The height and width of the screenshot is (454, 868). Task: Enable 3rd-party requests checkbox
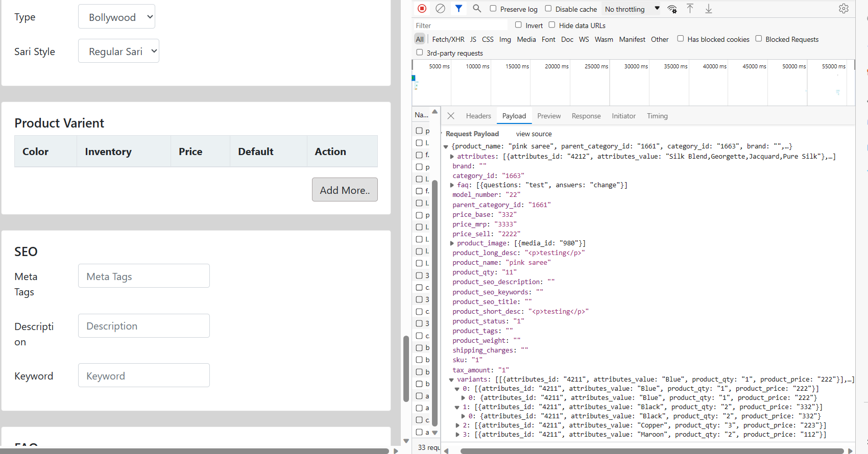tap(419, 52)
